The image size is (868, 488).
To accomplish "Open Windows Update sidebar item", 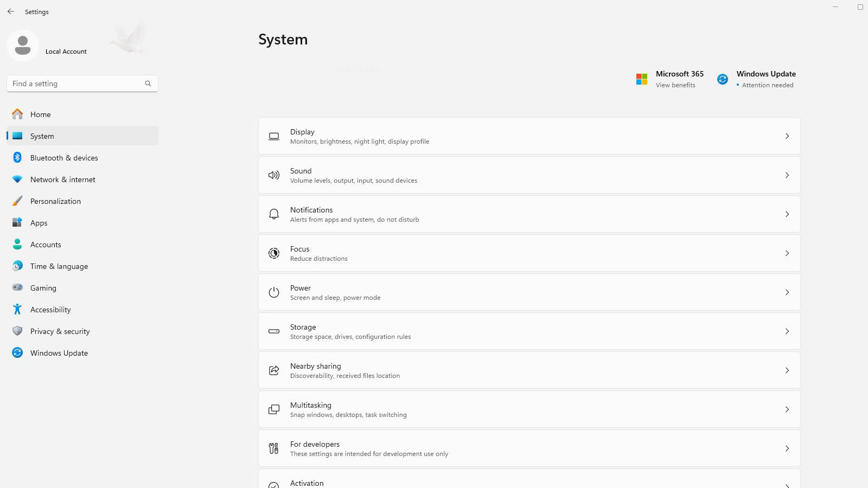I will tap(82, 352).
